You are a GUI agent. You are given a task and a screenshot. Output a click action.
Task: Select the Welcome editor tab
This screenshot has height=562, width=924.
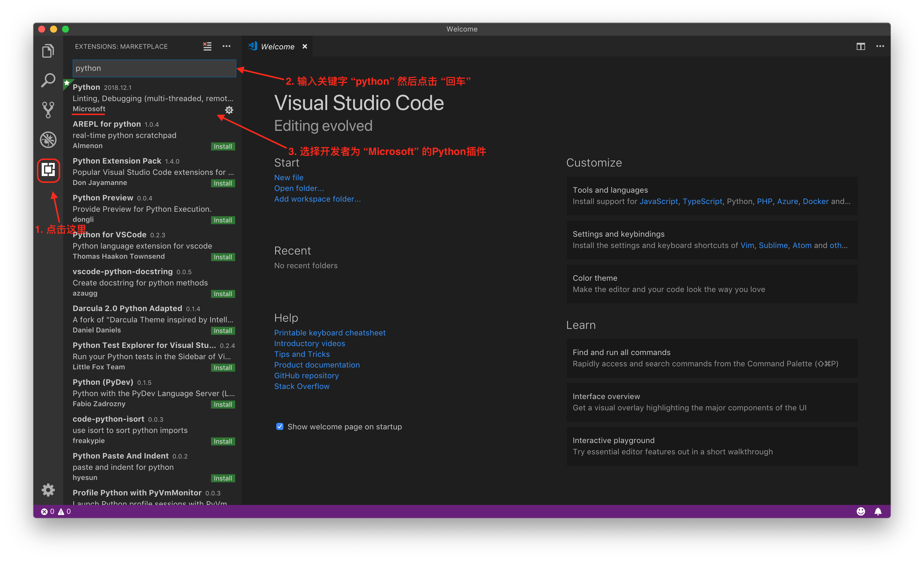(x=277, y=46)
